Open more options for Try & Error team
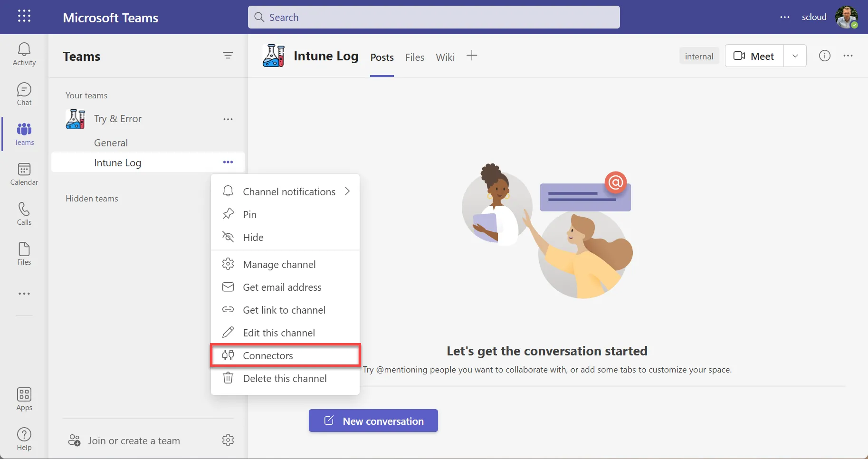 tap(228, 119)
